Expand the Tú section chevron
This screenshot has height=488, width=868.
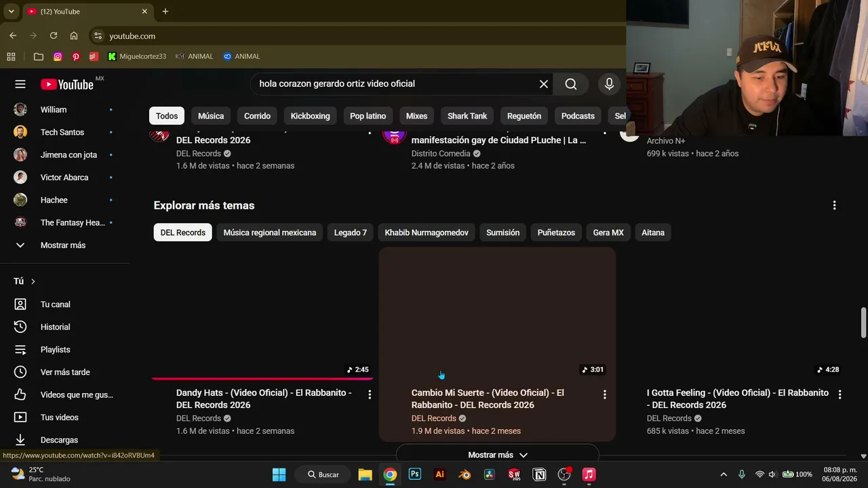pyautogui.click(x=33, y=281)
